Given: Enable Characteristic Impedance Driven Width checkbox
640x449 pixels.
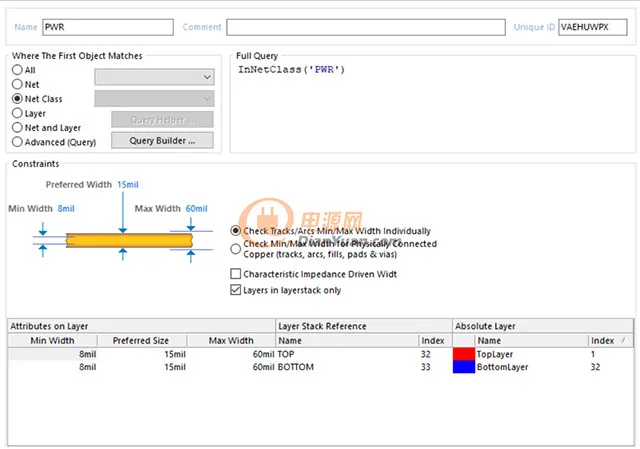Looking at the screenshot, I should [x=236, y=274].
